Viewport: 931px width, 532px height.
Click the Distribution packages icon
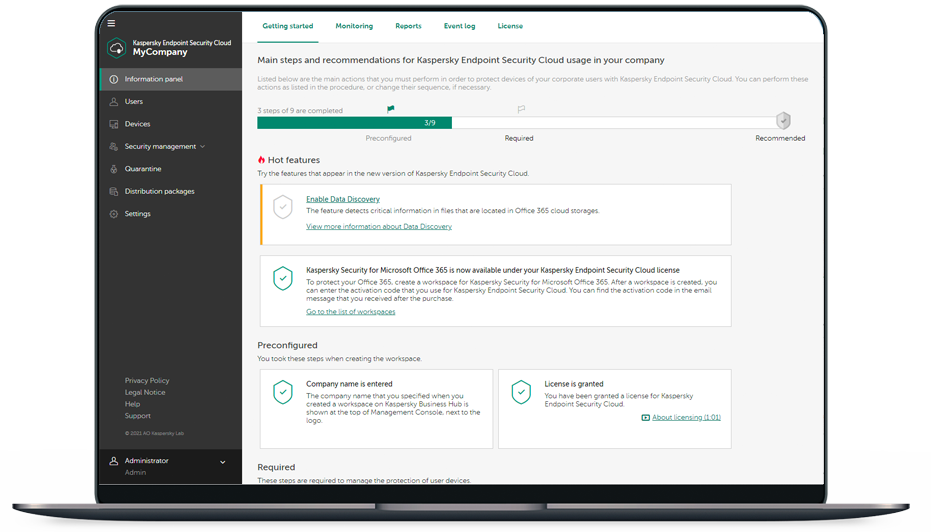point(113,191)
